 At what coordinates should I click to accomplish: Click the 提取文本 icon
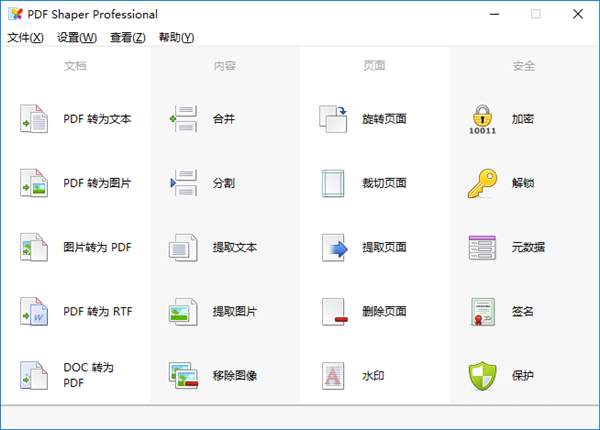tap(184, 248)
